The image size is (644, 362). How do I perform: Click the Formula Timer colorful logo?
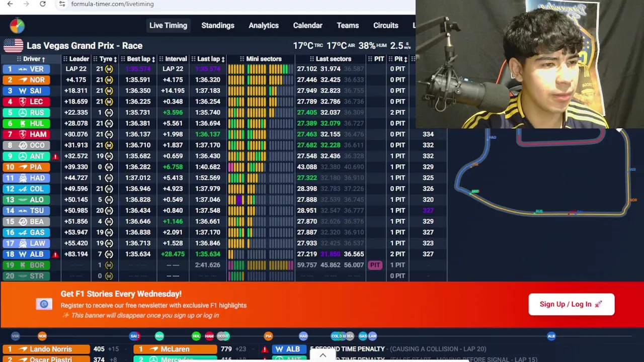(x=17, y=26)
